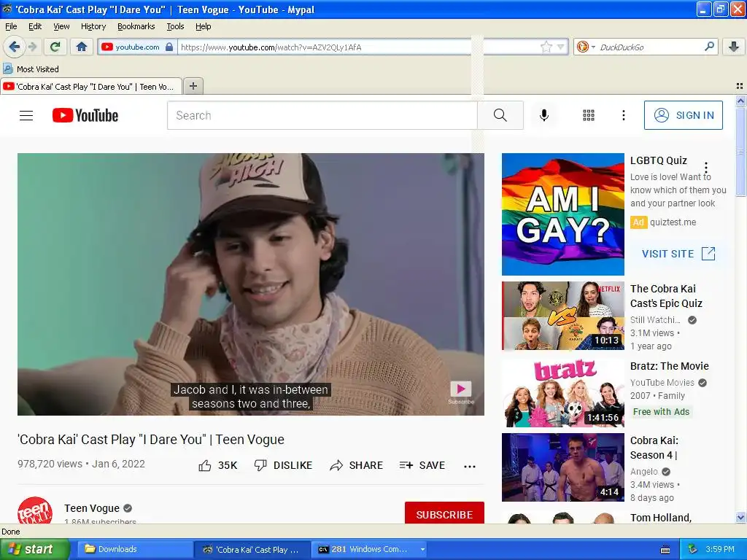This screenshot has height=560, width=747.
Task: Open the browser downloads arrow icon
Action: click(734, 47)
